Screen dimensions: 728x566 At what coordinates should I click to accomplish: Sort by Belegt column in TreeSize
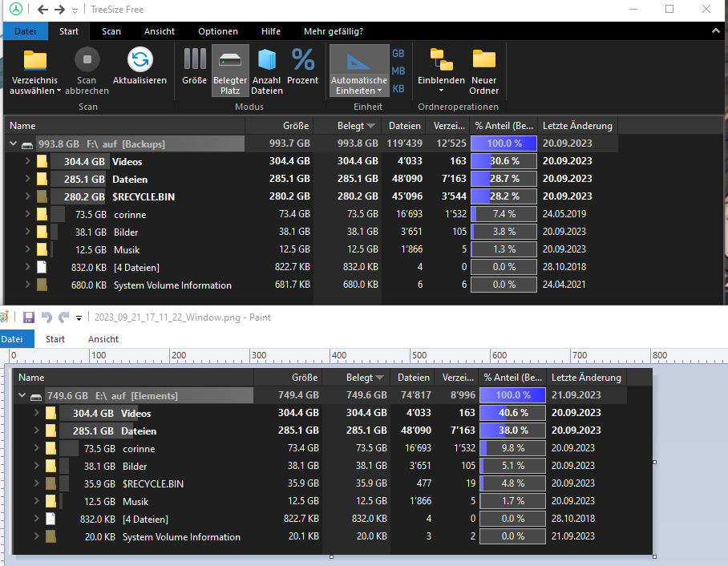click(x=348, y=126)
